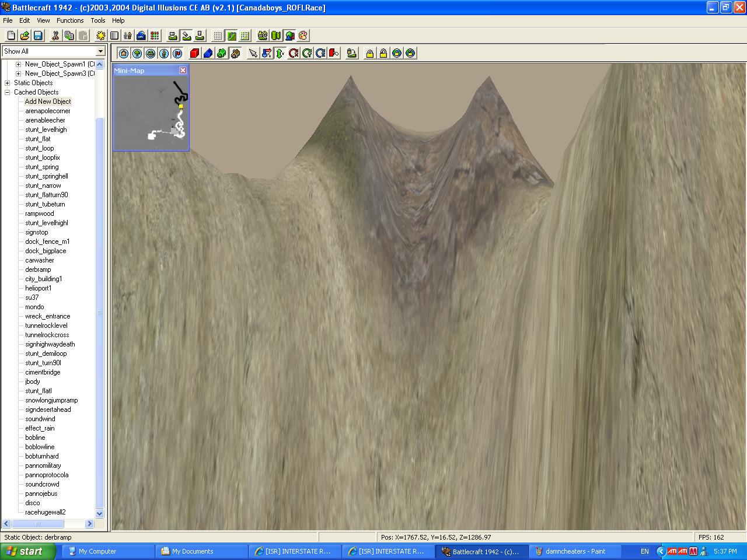Viewport: 747px width, 560px height.
Task: Select racehugewall2 in the object list
Action: click(x=46, y=512)
